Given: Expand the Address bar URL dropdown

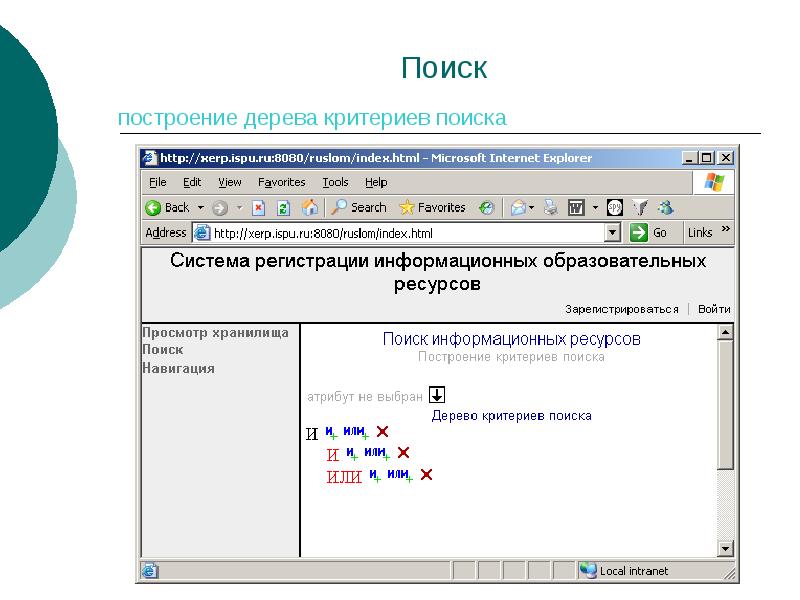Looking at the screenshot, I should tap(613, 233).
